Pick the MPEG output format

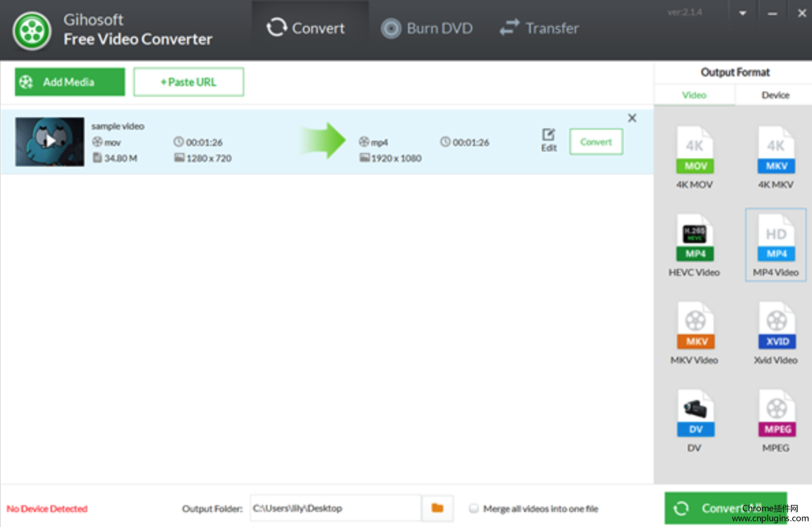pyautogui.click(x=776, y=421)
